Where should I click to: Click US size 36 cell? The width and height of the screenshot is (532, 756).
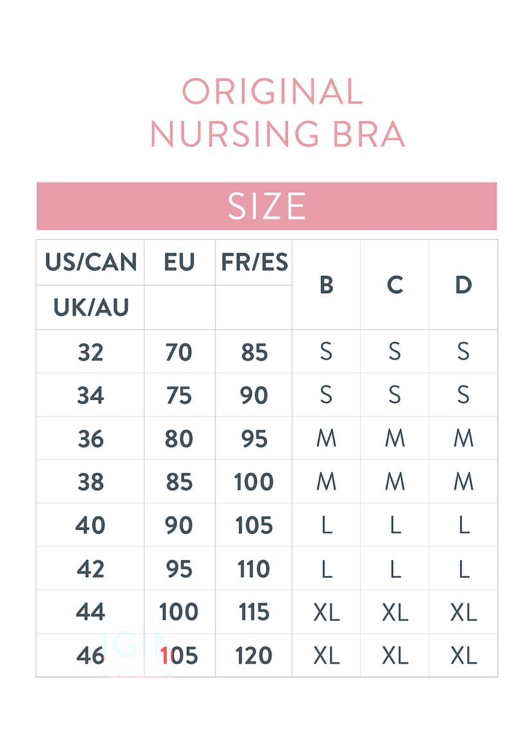[90, 439]
